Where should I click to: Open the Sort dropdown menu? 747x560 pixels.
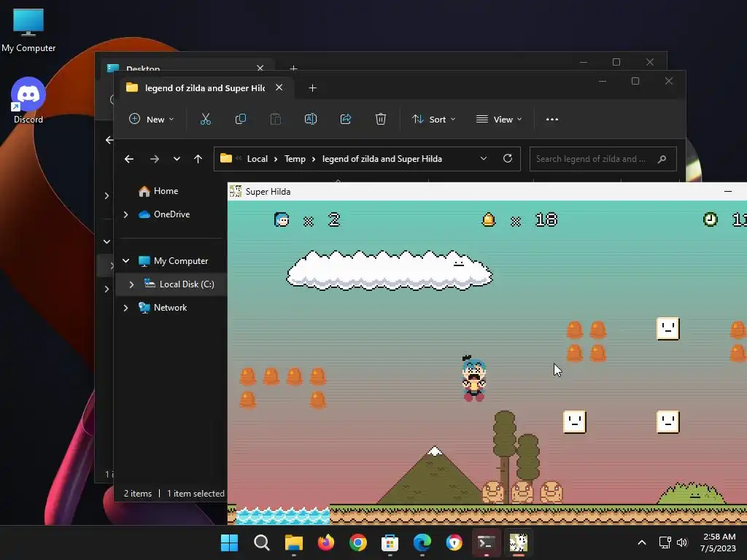click(x=433, y=119)
